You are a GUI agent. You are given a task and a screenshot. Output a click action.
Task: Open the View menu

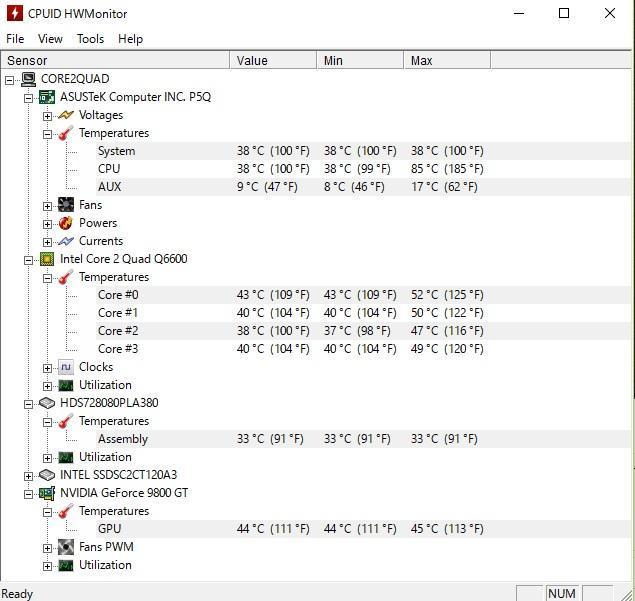pos(50,39)
